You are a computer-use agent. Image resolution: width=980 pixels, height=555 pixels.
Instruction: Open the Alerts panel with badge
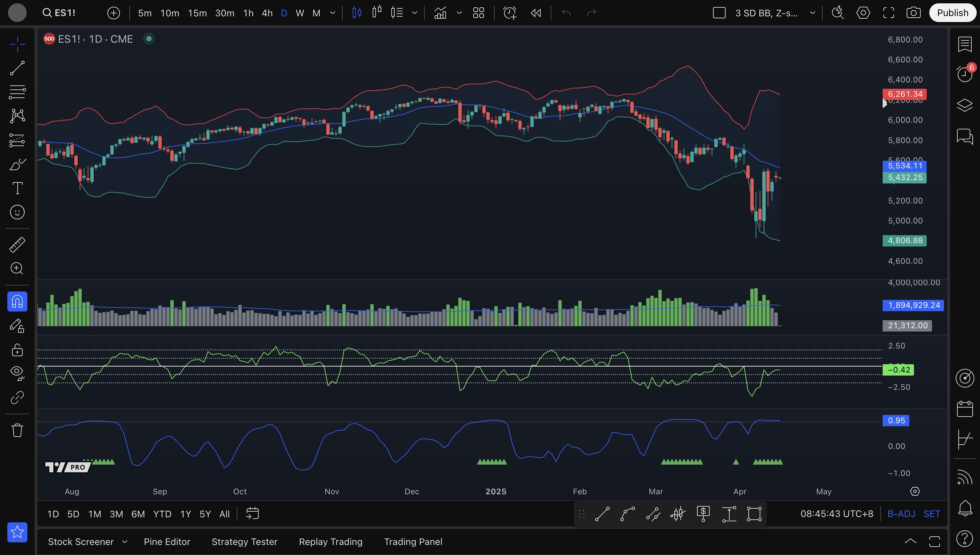click(x=965, y=74)
